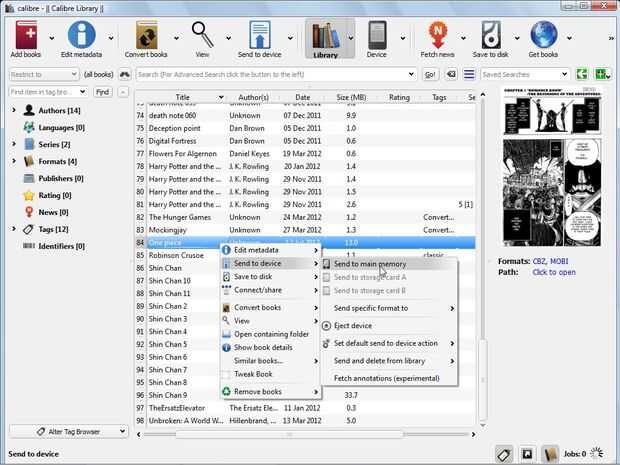Click the One Piece cover thumbnail
620x465 pixels.
pos(552,167)
